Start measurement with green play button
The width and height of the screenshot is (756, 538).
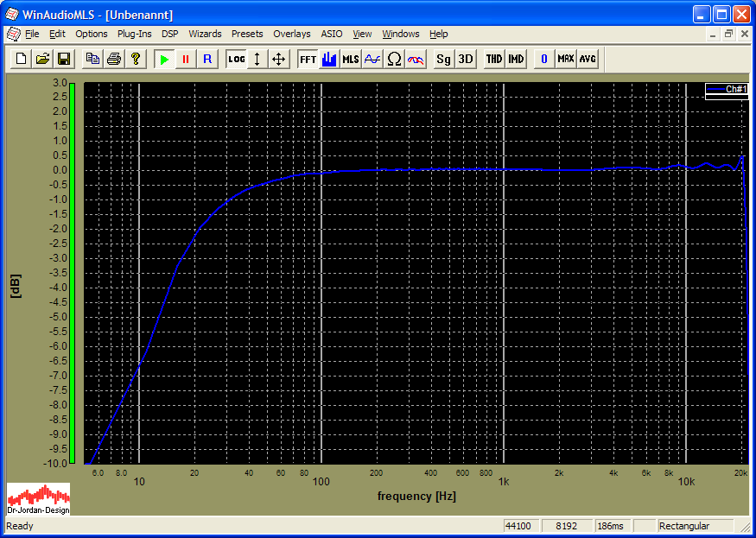coord(163,59)
